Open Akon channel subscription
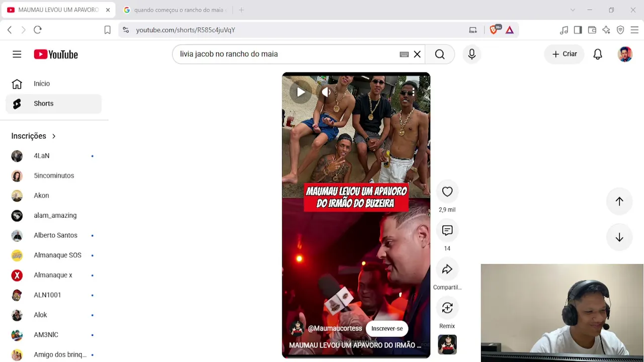The width and height of the screenshot is (644, 362). (x=54, y=196)
